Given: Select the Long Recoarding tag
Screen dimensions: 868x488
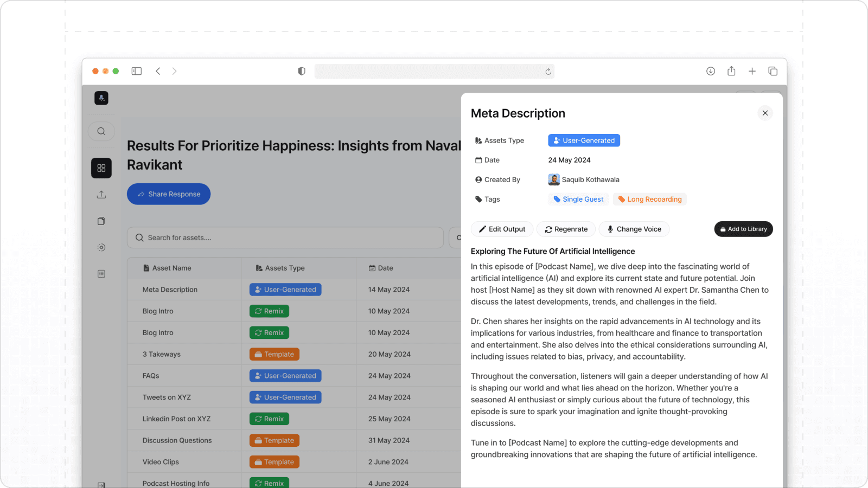Looking at the screenshot, I should coord(650,200).
